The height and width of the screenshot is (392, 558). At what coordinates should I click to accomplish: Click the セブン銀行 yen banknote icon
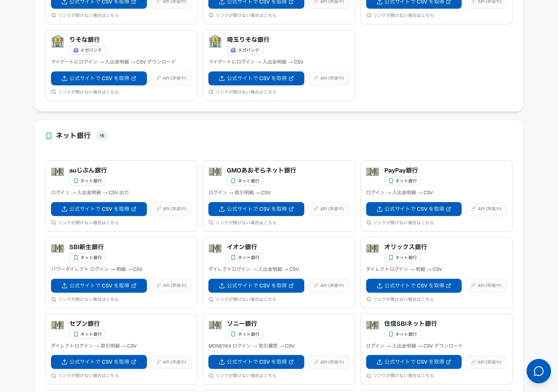[x=58, y=325]
